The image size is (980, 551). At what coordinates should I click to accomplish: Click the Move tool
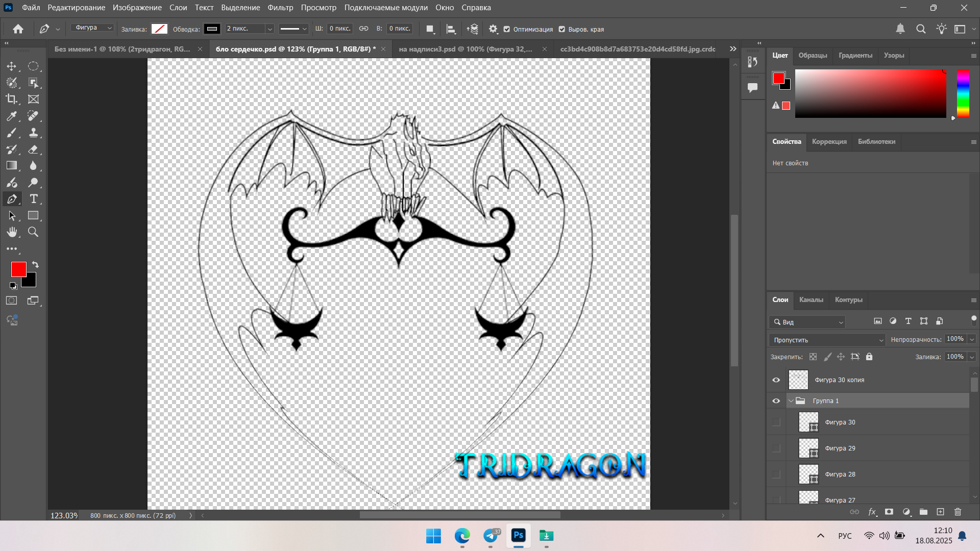(x=11, y=66)
